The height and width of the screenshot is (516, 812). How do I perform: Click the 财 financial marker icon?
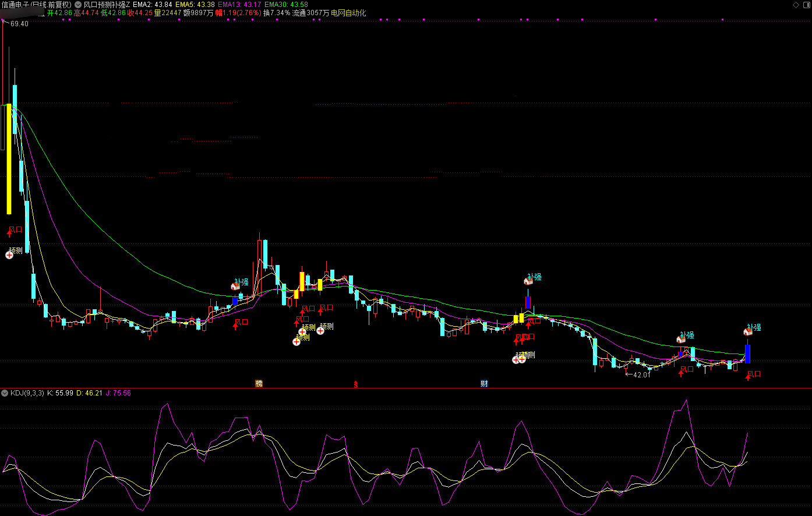(484, 383)
